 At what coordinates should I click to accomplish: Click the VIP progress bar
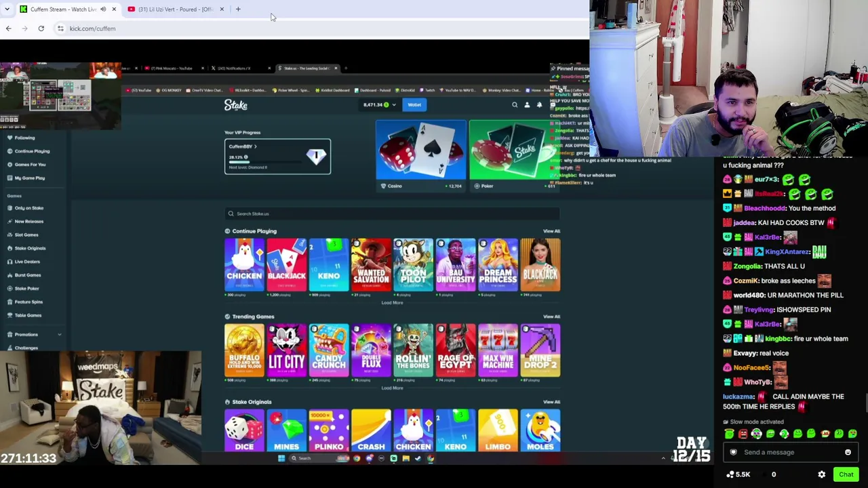pos(267,163)
